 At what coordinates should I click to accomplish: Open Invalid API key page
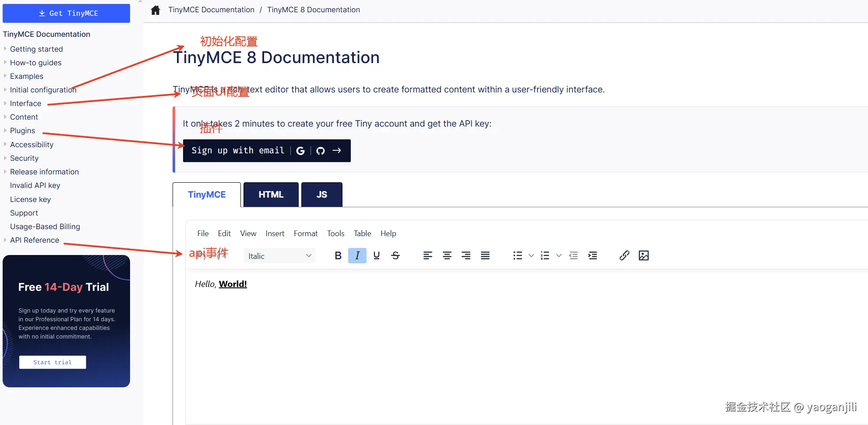tap(35, 185)
